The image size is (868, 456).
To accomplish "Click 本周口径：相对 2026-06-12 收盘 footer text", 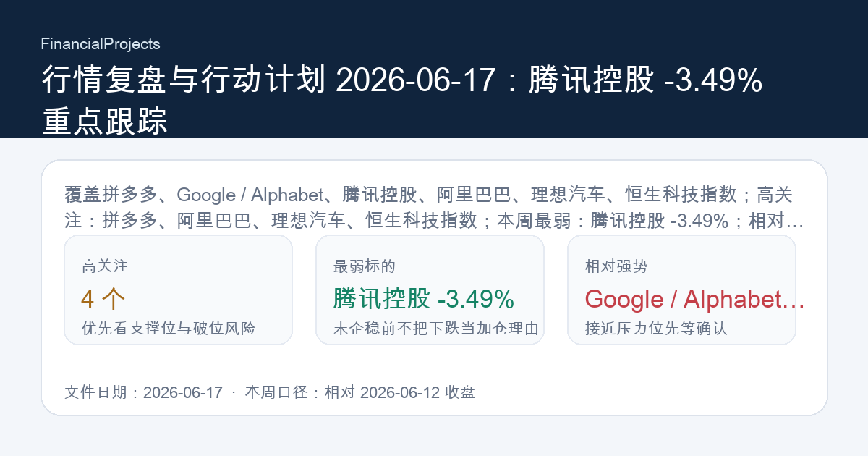I will pyautogui.click(x=359, y=392).
